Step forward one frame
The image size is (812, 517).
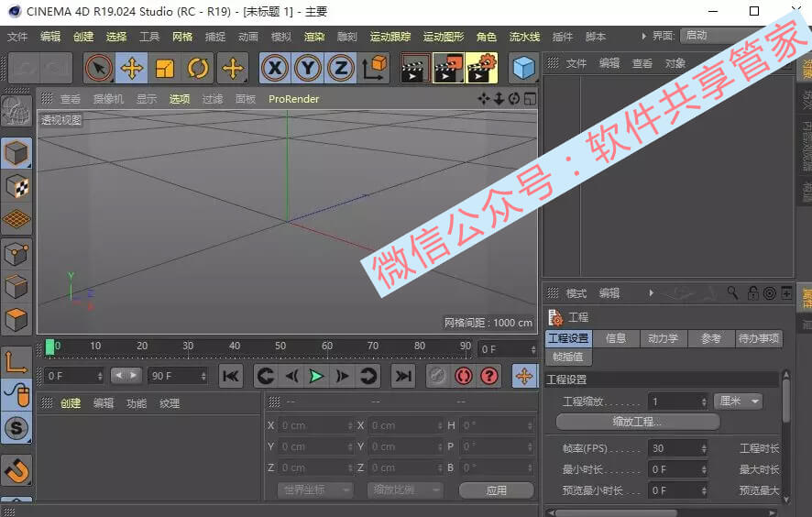342,376
